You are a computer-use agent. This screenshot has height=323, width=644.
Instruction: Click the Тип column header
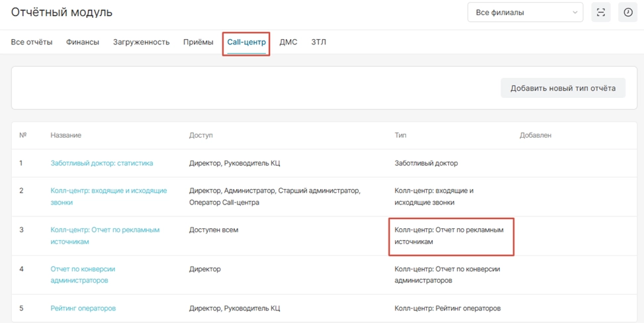coord(400,135)
